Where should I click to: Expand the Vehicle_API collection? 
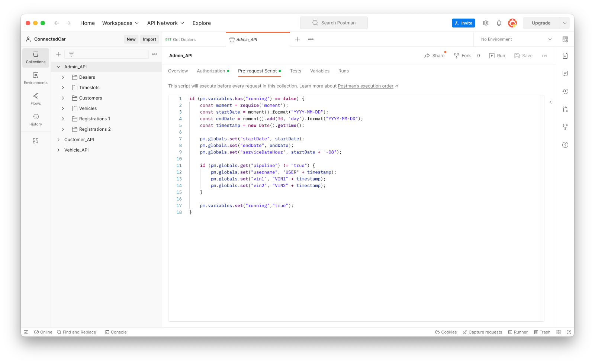(x=58, y=150)
